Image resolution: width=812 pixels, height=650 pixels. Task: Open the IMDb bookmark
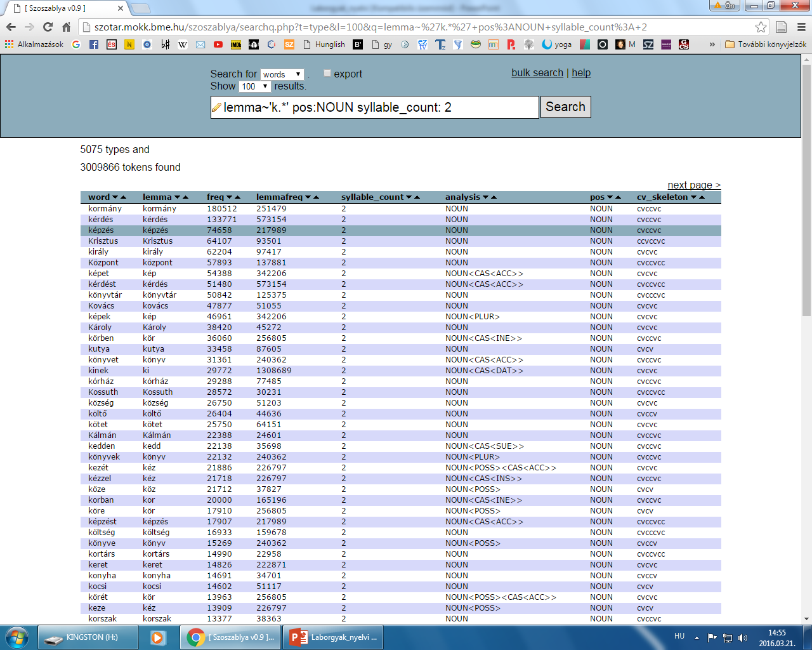tap(236, 44)
